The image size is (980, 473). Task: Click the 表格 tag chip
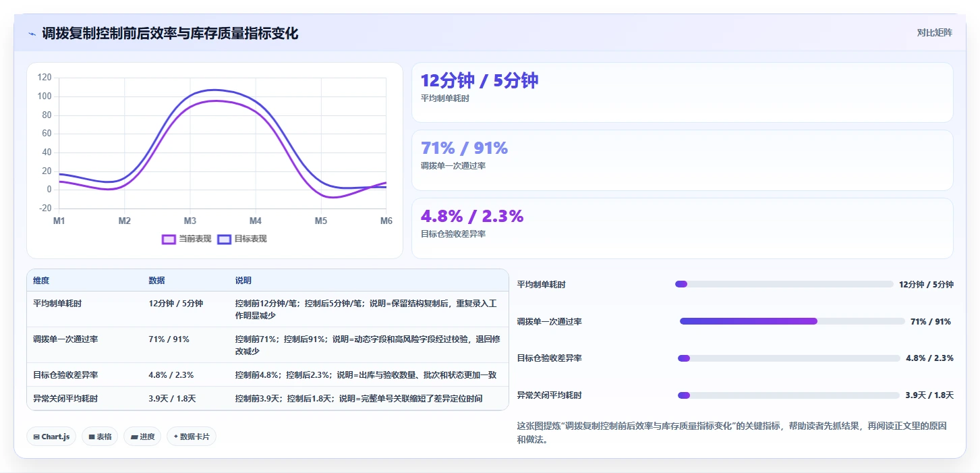[100, 437]
